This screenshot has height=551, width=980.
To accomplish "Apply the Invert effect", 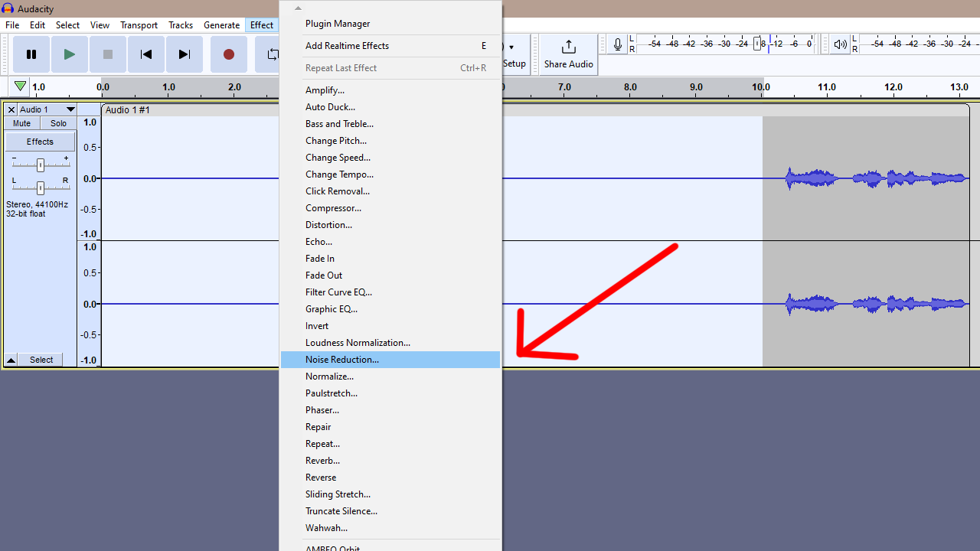I will pyautogui.click(x=390, y=326).
